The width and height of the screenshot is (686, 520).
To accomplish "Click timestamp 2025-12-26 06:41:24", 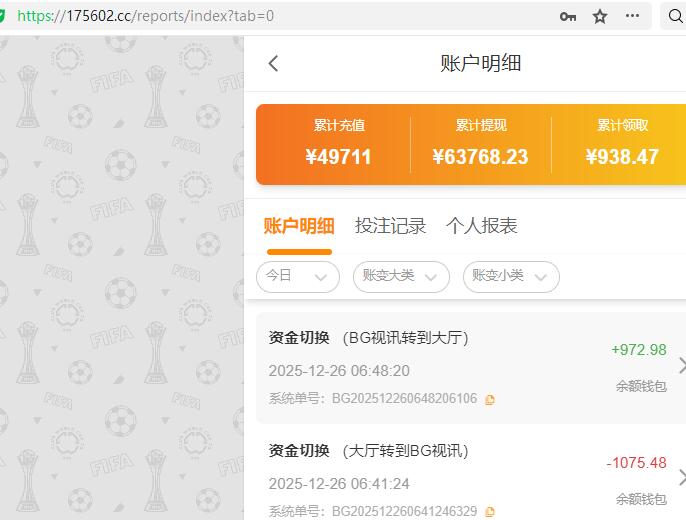I will [x=339, y=484].
